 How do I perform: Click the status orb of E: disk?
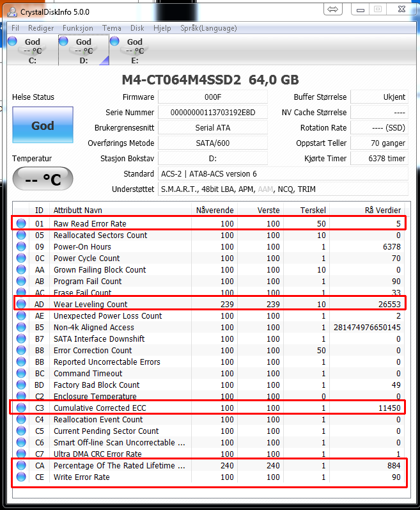click(114, 42)
